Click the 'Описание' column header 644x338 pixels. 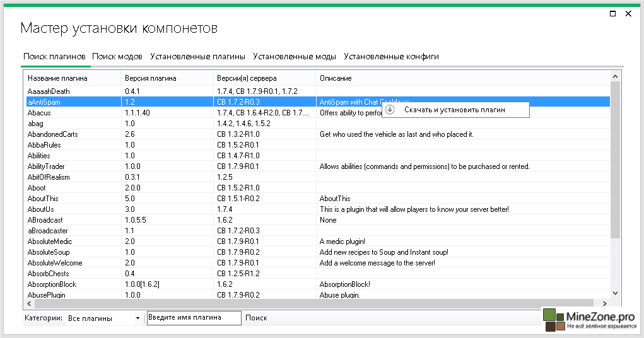pos(336,78)
